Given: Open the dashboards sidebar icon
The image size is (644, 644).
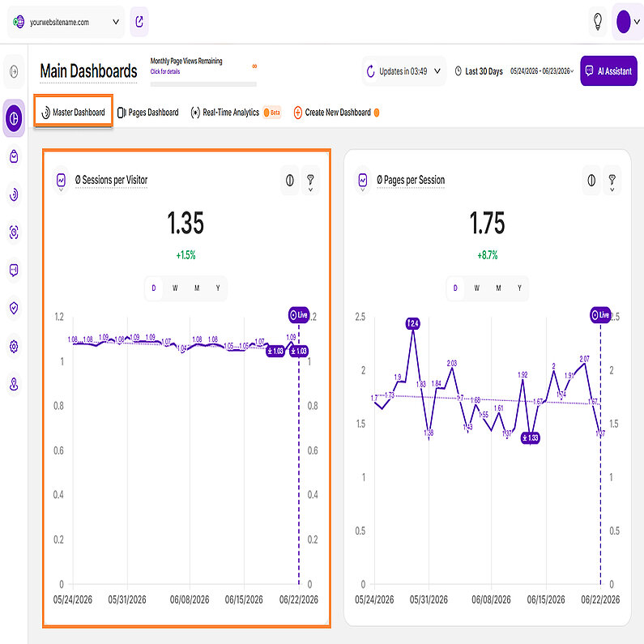Looking at the screenshot, I should tap(14, 118).
